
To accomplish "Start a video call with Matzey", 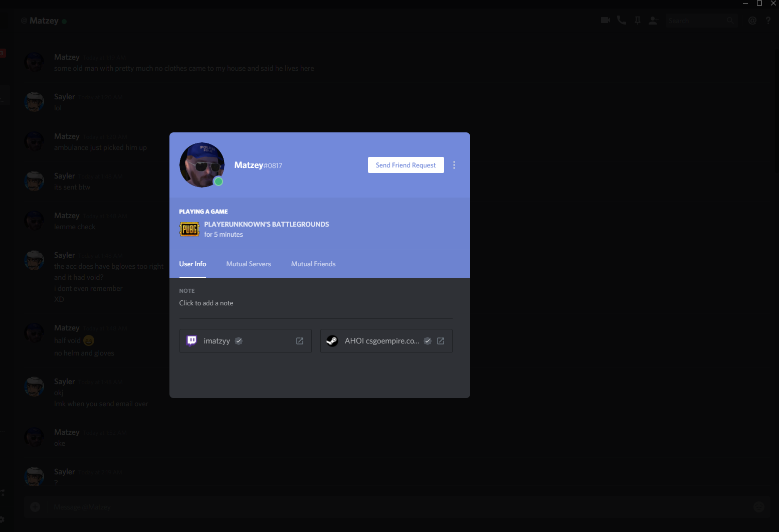I will point(606,21).
